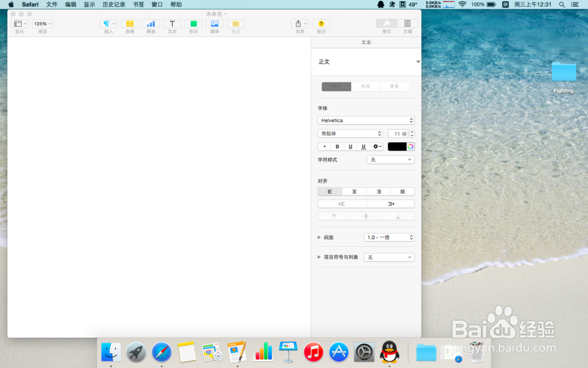
Task: Open the color wheel picker
Action: click(x=410, y=147)
